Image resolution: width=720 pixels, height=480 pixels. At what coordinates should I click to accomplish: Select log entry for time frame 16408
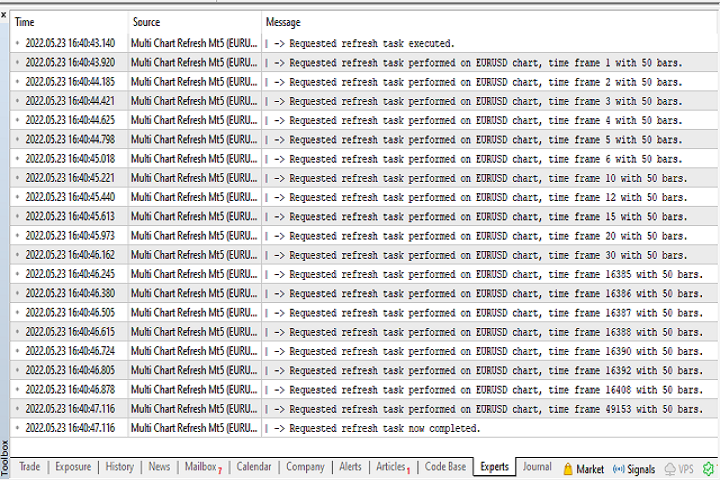click(365, 390)
